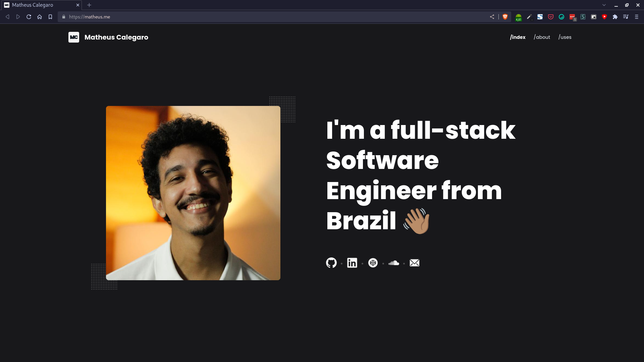The height and width of the screenshot is (362, 644).
Task: Go to the /about page
Action: click(x=542, y=37)
